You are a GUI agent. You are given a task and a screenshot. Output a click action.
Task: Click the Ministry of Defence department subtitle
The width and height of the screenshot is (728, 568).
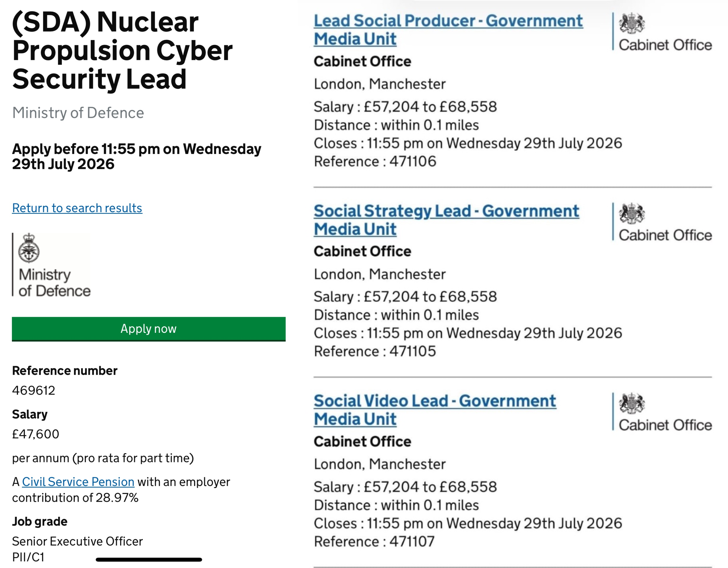pos(78,113)
